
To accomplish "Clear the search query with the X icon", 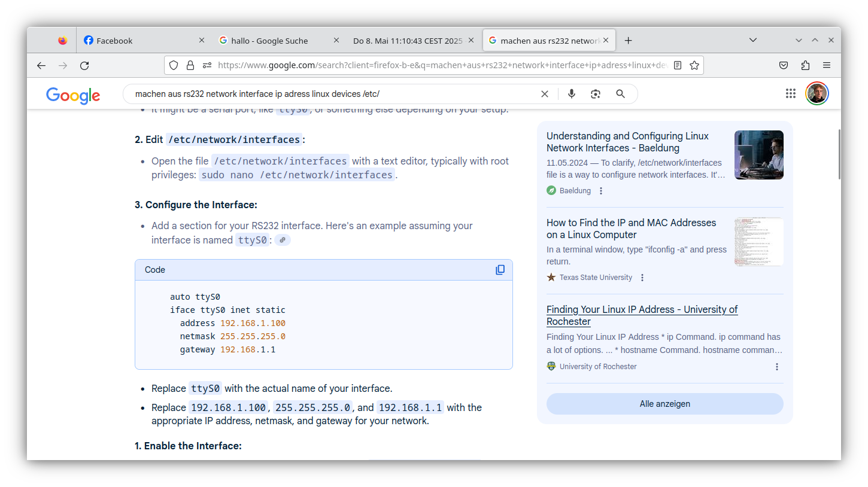I will point(544,93).
